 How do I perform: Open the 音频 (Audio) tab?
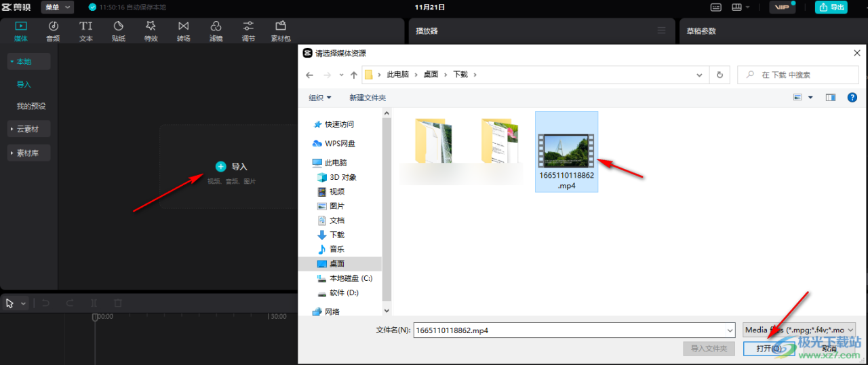pyautogui.click(x=53, y=31)
